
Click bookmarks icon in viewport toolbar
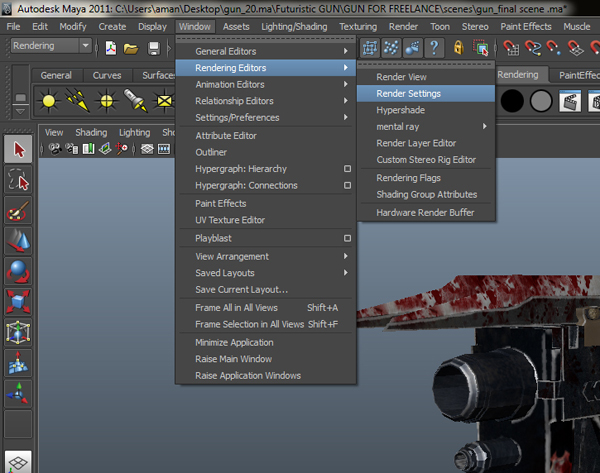click(x=88, y=149)
